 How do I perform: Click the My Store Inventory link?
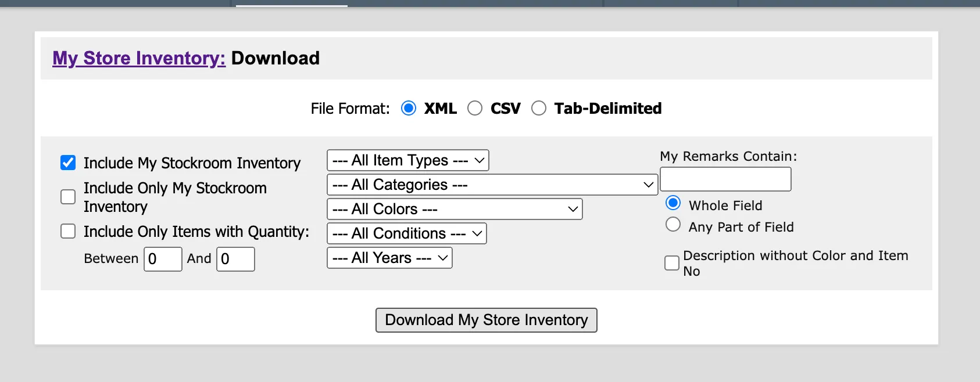click(139, 58)
